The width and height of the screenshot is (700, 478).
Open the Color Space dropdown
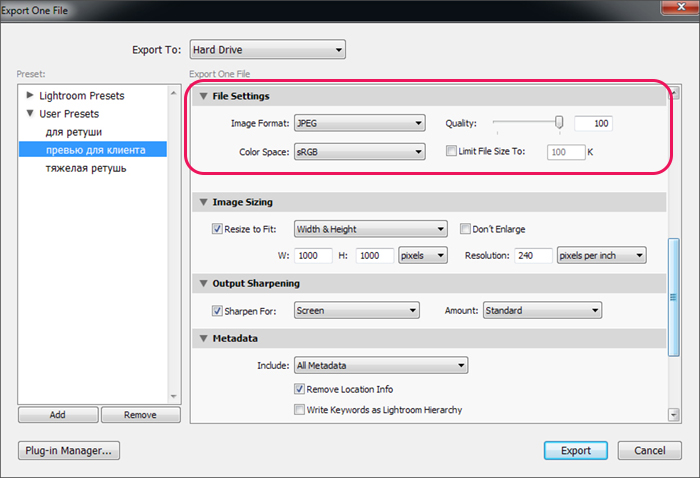pos(359,152)
